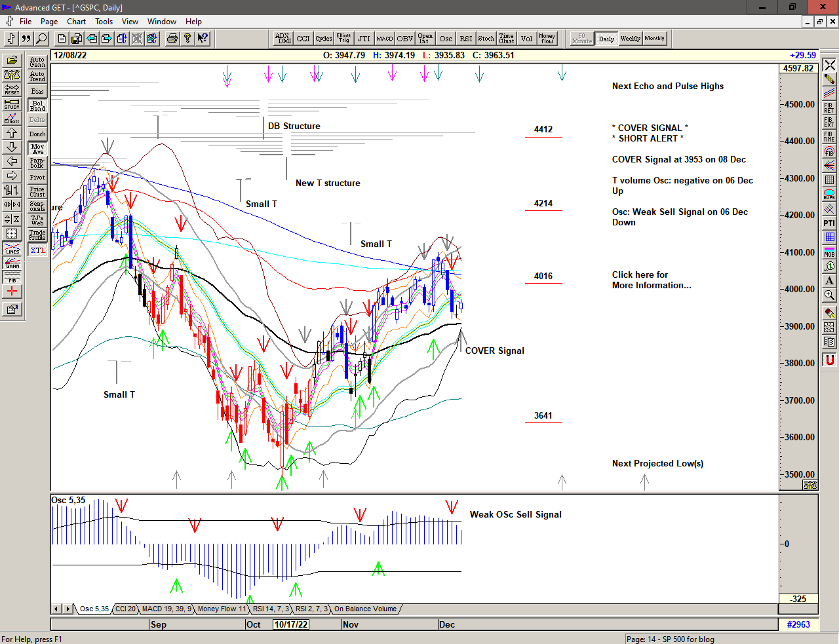The height and width of the screenshot is (644, 839).
Task: Click the magnifier search toolbar icon
Action: (x=41, y=39)
